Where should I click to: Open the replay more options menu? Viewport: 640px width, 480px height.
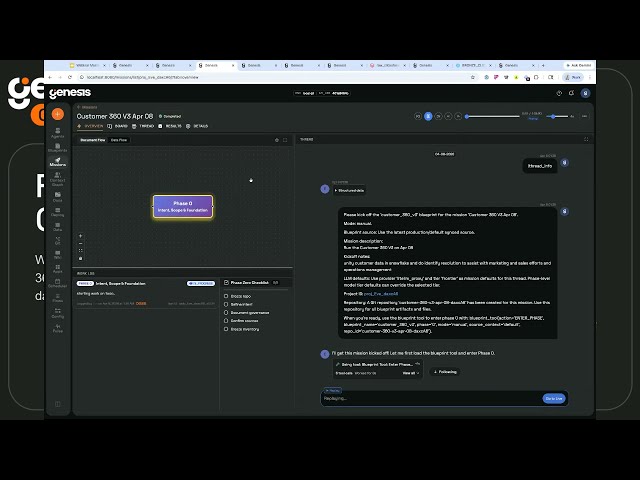(x=584, y=116)
